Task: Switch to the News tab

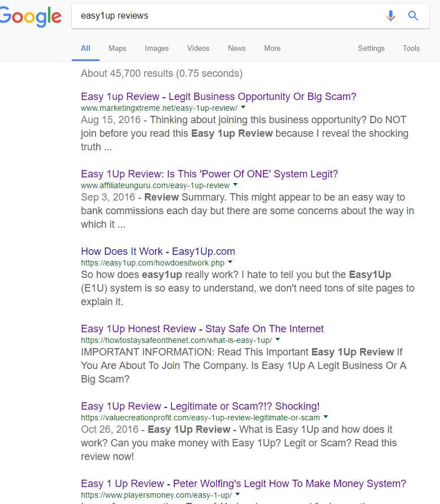Action: pos(237,48)
